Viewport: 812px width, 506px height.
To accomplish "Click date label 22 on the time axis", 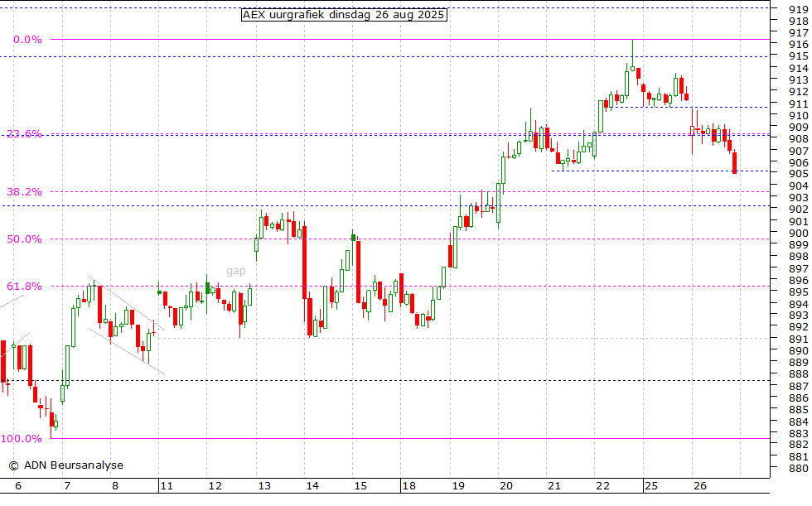I will click(603, 486).
